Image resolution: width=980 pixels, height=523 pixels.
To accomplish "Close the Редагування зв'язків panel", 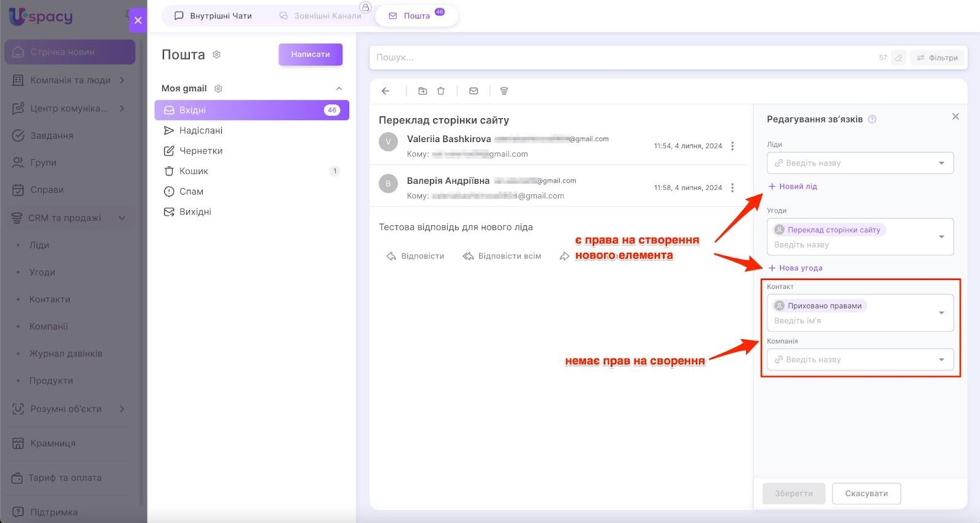I will (x=956, y=116).
